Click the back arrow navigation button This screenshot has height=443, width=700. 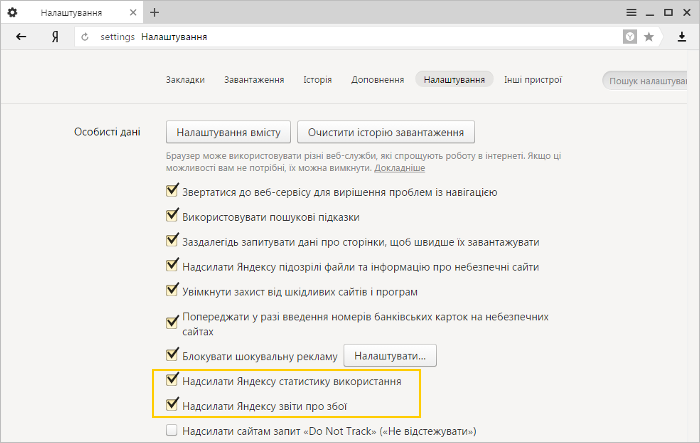[21, 37]
